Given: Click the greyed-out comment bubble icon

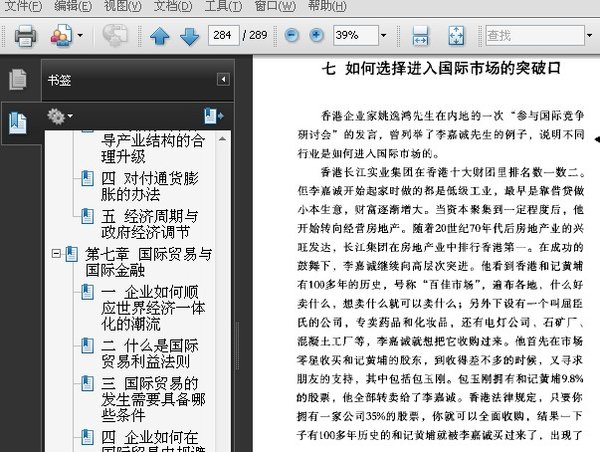Looking at the screenshot, I should pyautogui.click(x=115, y=36).
